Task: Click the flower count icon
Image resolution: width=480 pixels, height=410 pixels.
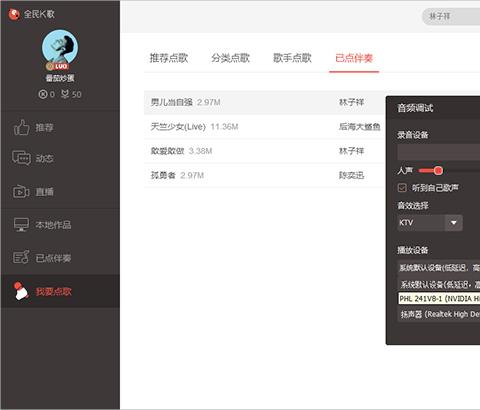Action: (x=65, y=94)
